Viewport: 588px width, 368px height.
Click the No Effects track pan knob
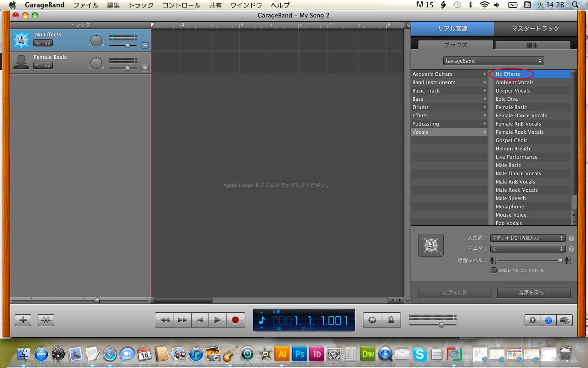(96, 40)
